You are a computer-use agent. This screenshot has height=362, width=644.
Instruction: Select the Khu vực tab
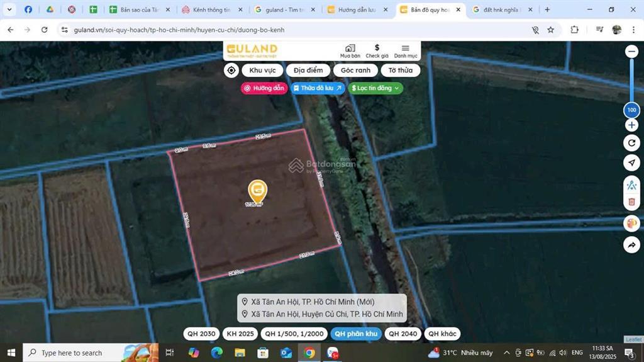(262, 71)
